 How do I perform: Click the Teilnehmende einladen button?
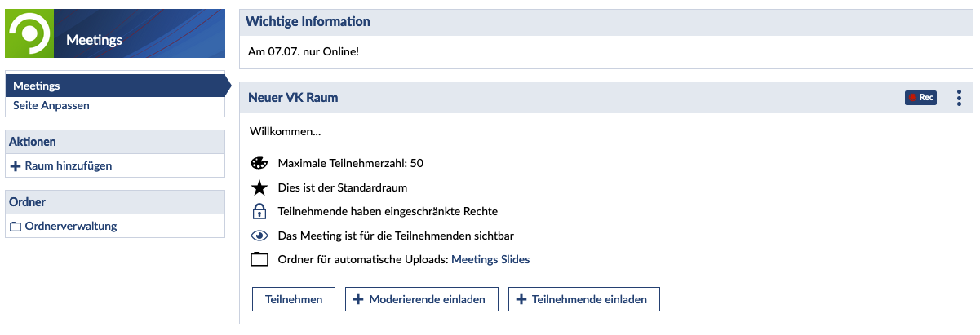[584, 299]
